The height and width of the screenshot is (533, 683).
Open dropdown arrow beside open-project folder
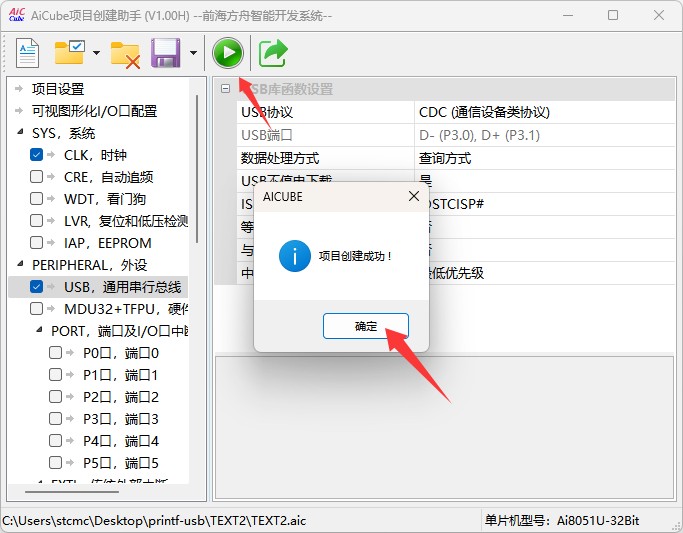point(97,53)
